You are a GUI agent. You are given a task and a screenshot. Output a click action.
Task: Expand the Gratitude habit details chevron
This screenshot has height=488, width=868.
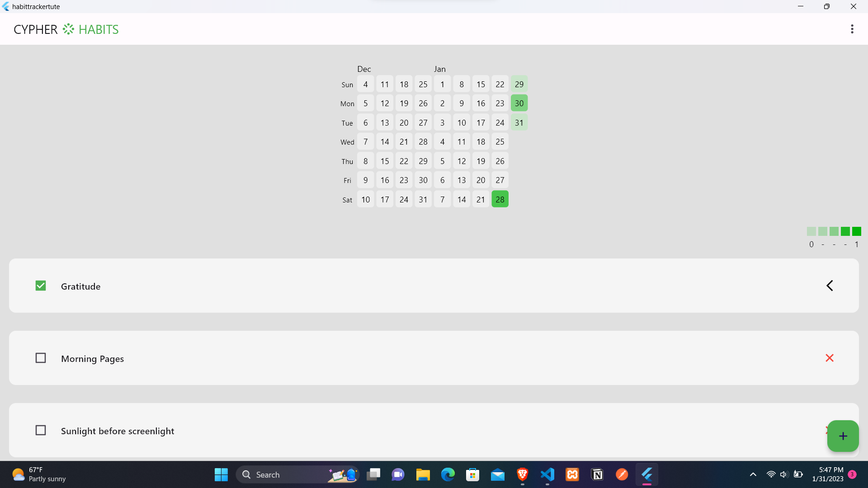point(829,286)
